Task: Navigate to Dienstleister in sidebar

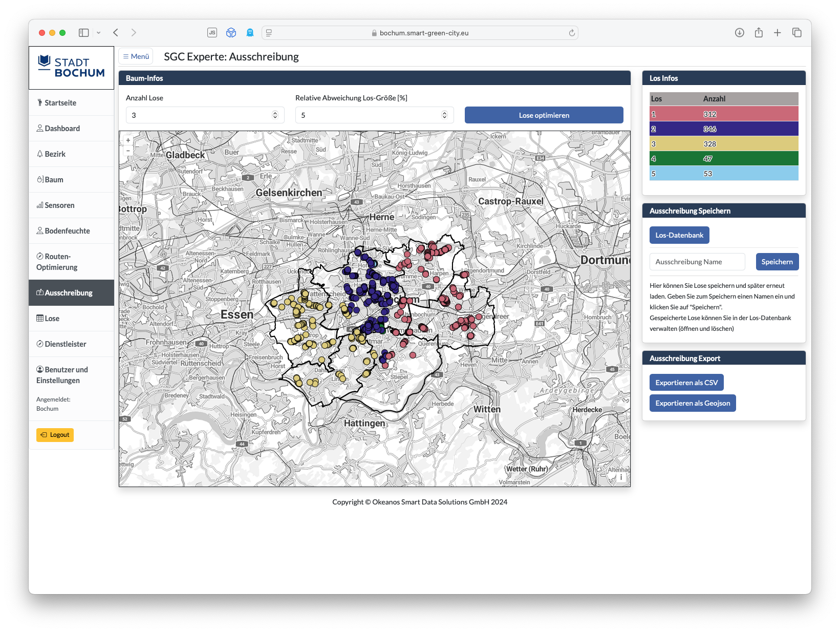Action: pos(65,344)
